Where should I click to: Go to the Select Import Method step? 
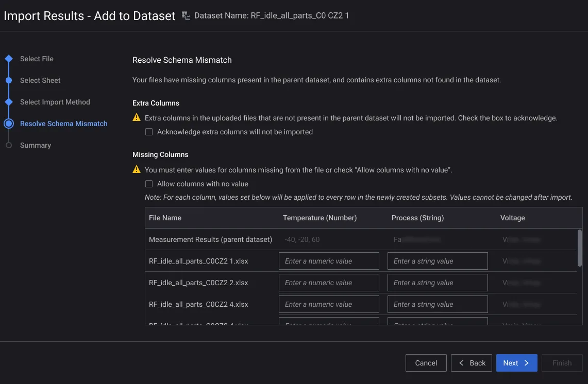(x=55, y=102)
